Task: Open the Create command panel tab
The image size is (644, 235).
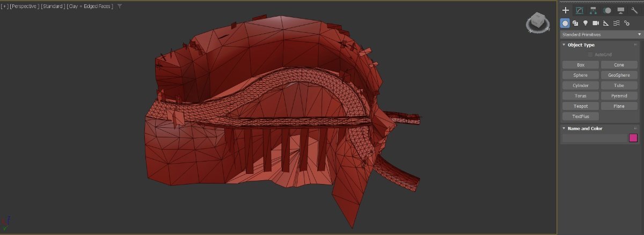Action: click(x=565, y=10)
